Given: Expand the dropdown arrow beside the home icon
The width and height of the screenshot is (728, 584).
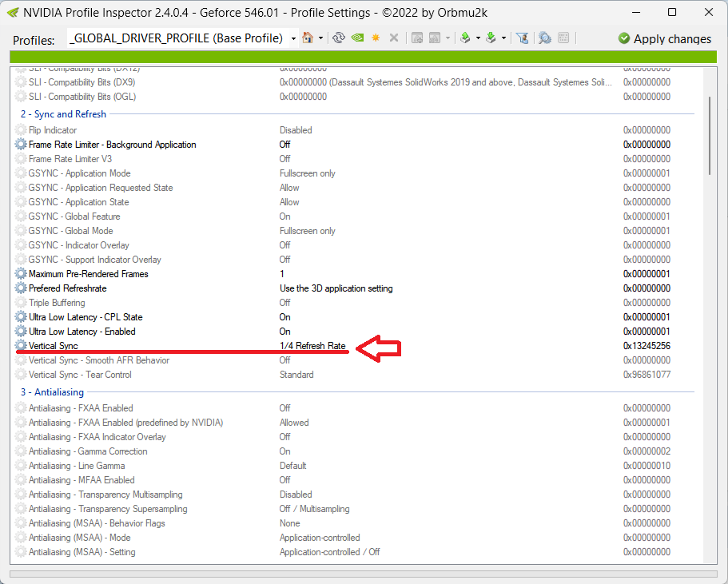Looking at the screenshot, I should (x=320, y=38).
